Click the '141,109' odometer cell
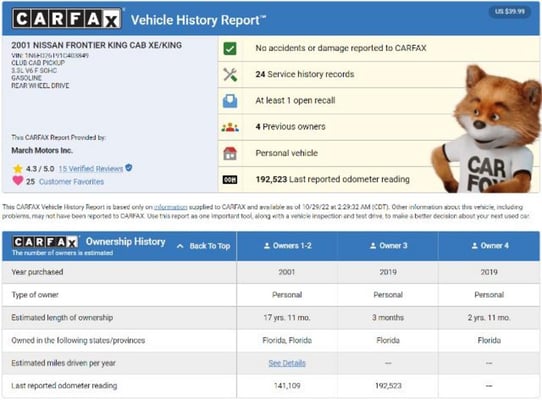542x400 pixels. pyautogui.click(x=287, y=386)
